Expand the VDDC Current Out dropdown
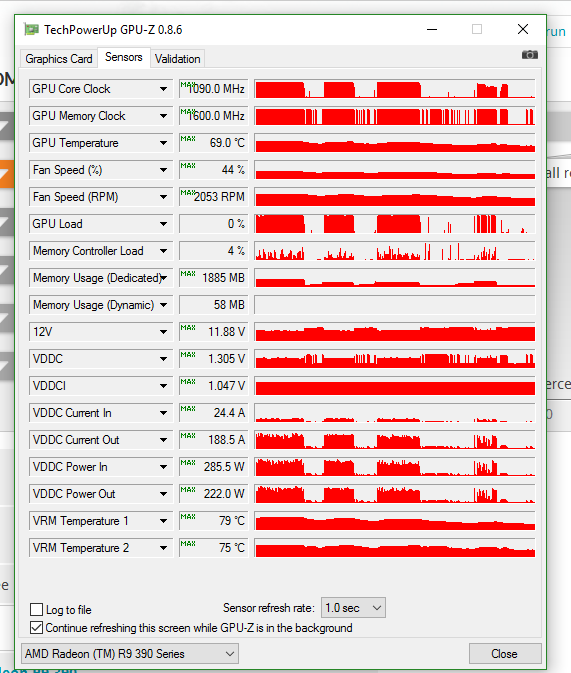The width and height of the screenshot is (571, 673). [x=163, y=440]
